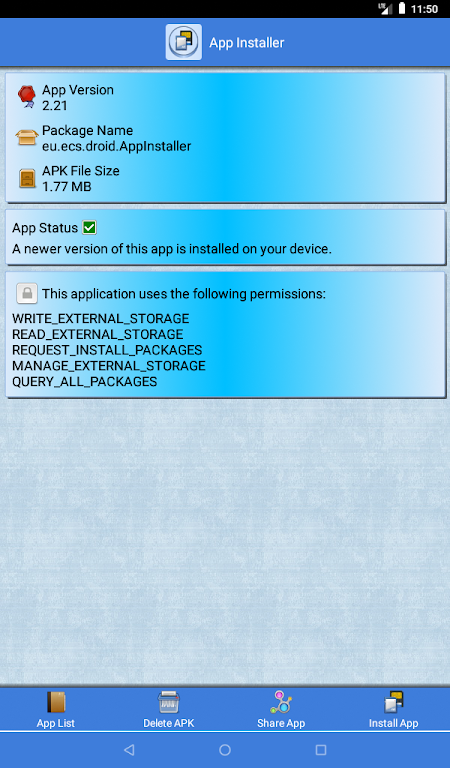Open the App List book icon
The height and width of the screenshot is (768, 450).
tap(55, 702)
